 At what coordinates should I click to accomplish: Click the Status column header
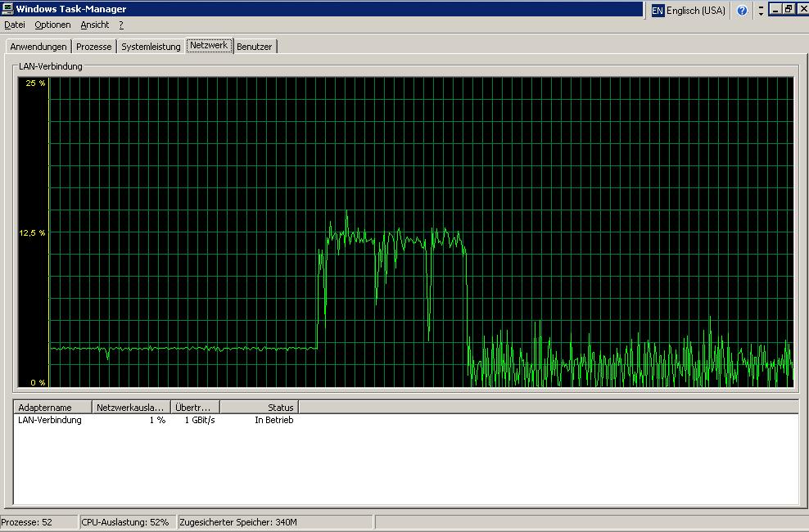pyautogui.click(x=260, y=407)
